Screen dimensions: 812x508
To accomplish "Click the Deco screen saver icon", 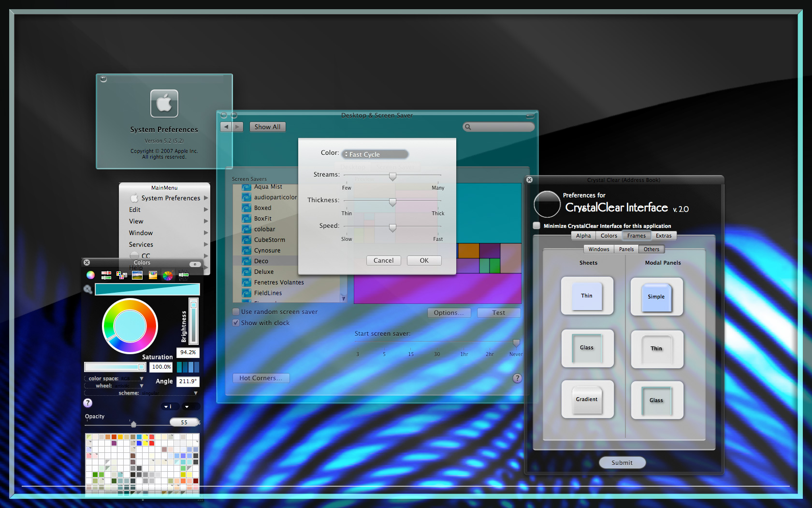I will pyautogui.click(x=246, y=261).
